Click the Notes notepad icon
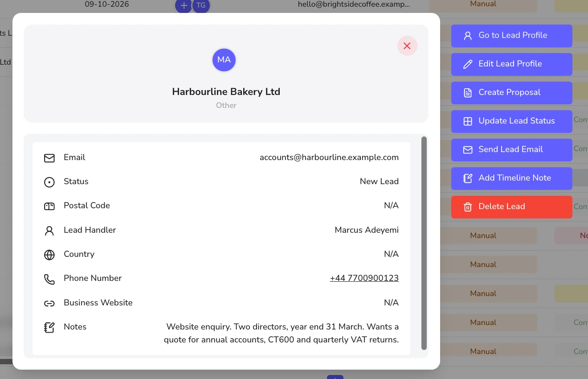The height and width of the screenshot is (379, 588). click(49, 327)
